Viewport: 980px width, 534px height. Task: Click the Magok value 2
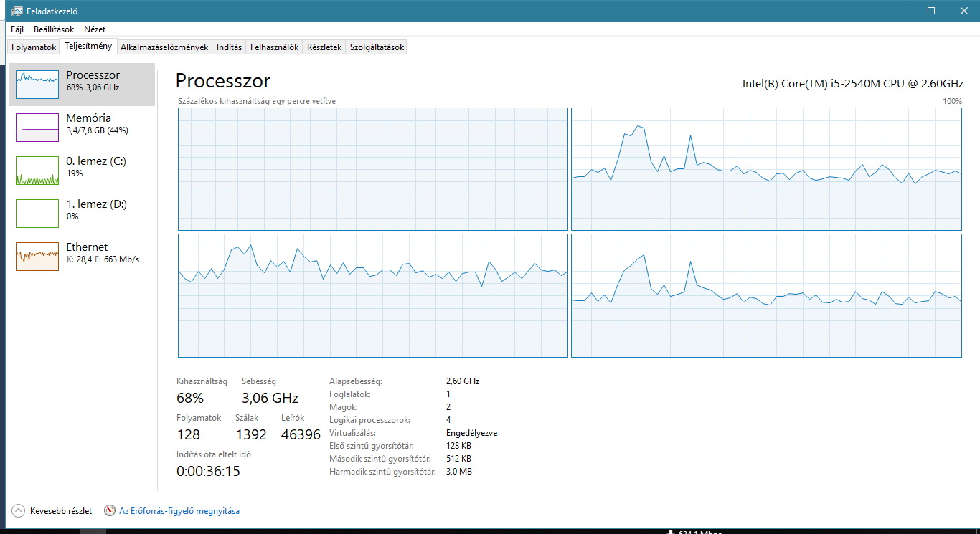(448, 407)
